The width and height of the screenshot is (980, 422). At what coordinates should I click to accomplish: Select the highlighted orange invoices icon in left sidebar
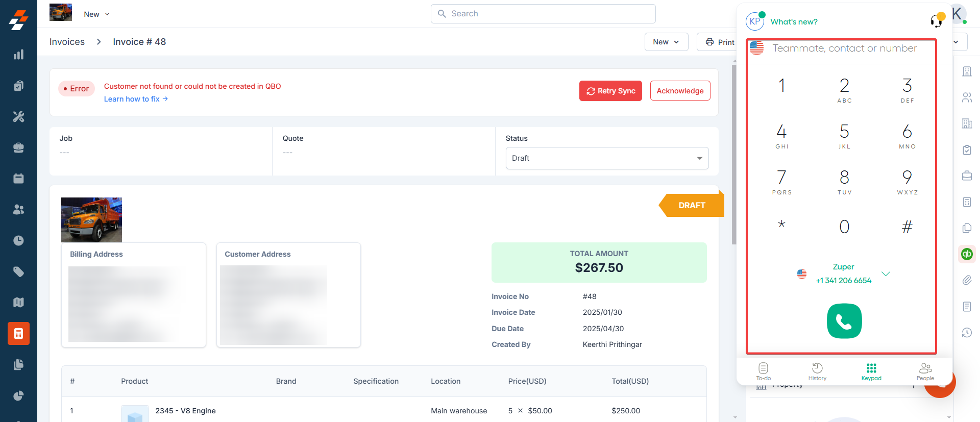[18, 334]
